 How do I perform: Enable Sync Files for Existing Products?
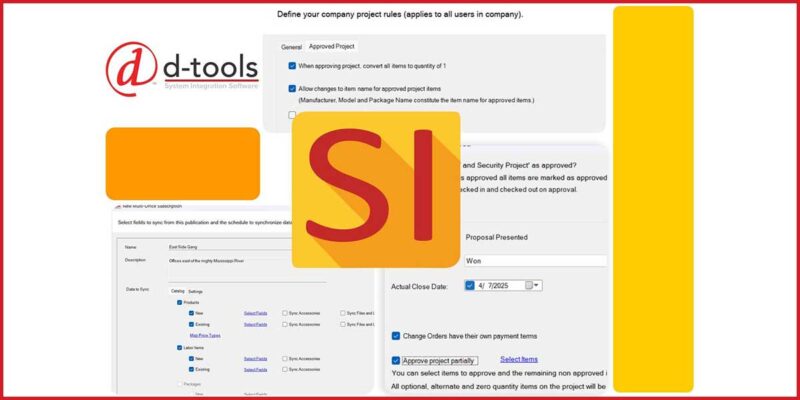coord(343,324)
